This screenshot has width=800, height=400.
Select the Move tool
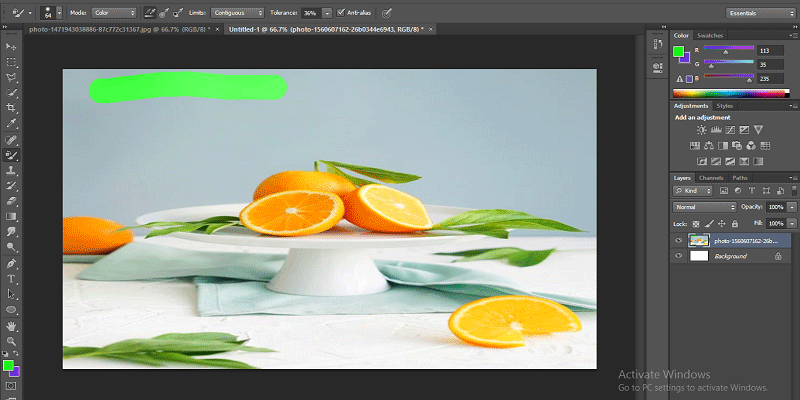pyautogui.click(x=11, y=47)
